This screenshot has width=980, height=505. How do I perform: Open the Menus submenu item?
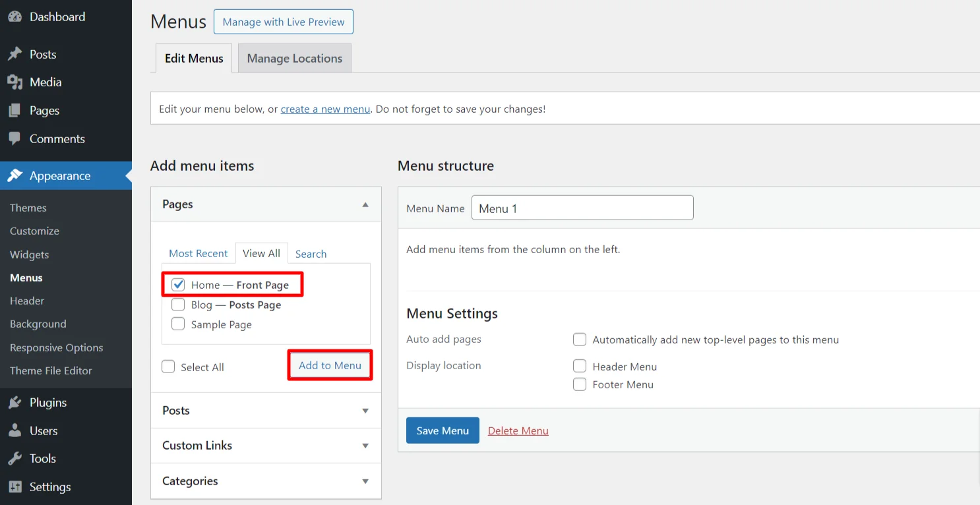(26, 278)
